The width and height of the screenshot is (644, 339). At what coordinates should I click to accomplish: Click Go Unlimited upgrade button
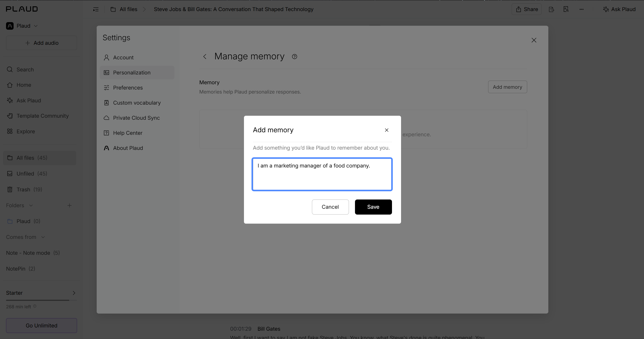point(42,326)
